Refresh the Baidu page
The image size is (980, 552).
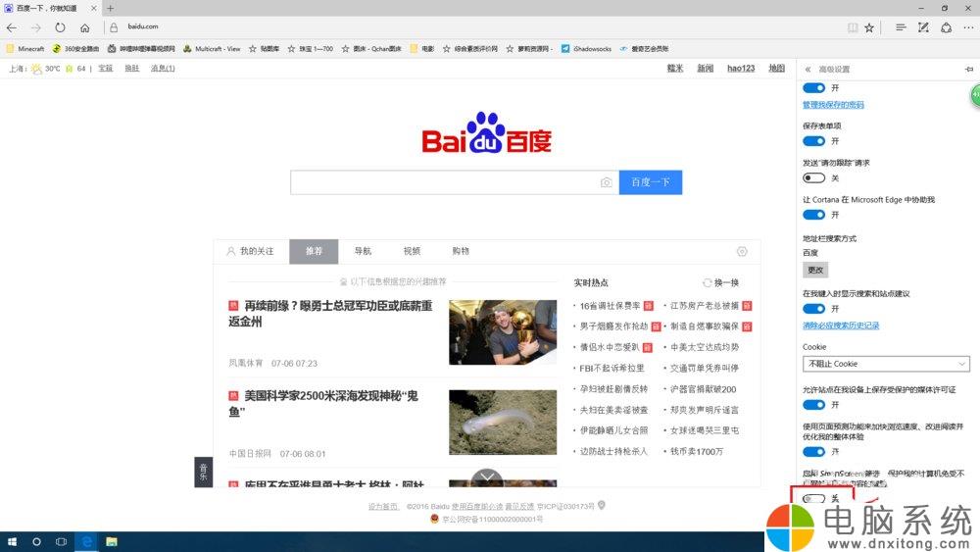60,27
